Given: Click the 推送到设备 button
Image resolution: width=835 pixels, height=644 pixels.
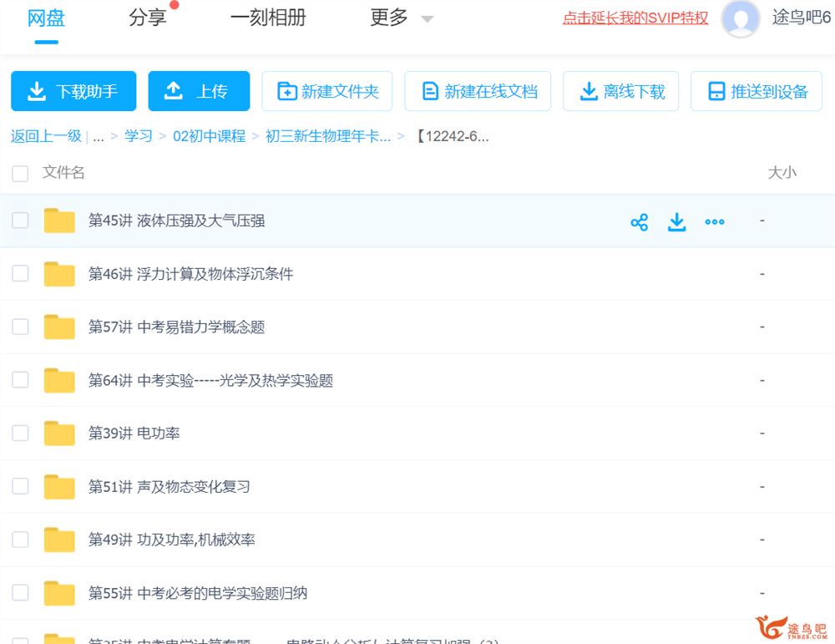Looking at the screenshot, I should point(757,91).
